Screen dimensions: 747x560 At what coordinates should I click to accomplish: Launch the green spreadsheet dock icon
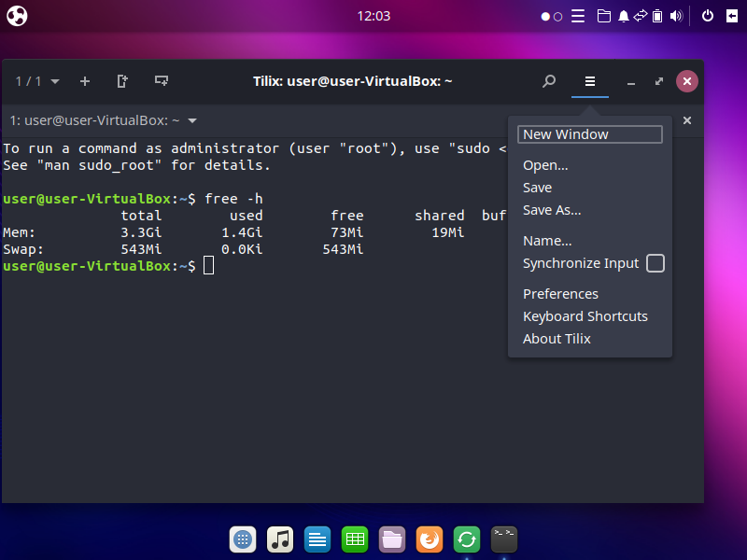[355, 539]
